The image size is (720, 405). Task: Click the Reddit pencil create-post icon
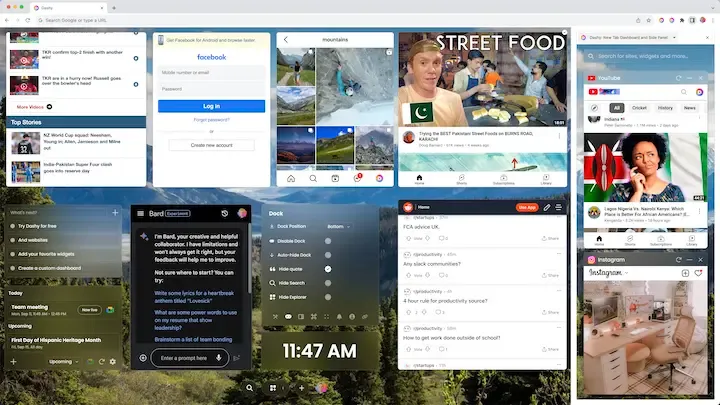(547, 208)
